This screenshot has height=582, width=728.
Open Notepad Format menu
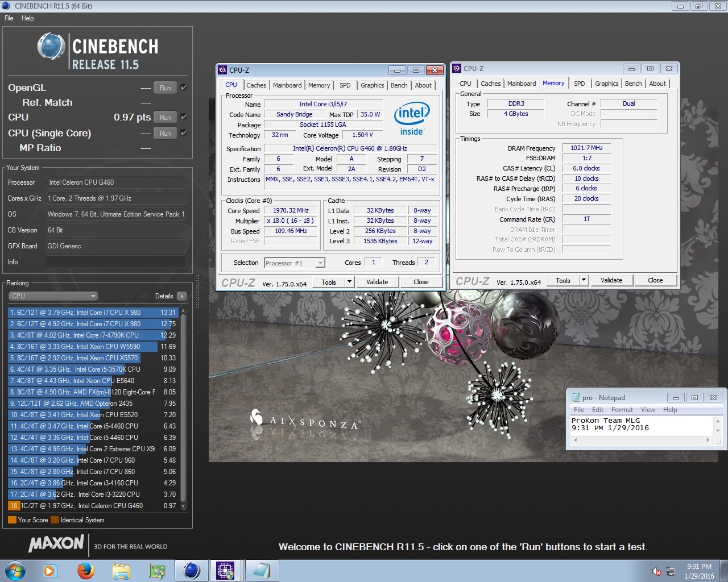[x=622, y=410]
